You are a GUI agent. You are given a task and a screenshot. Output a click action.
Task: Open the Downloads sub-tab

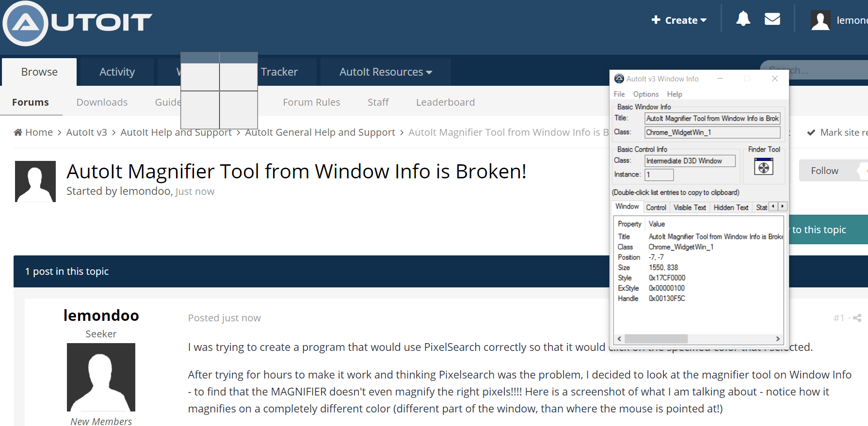click(102, 102)
